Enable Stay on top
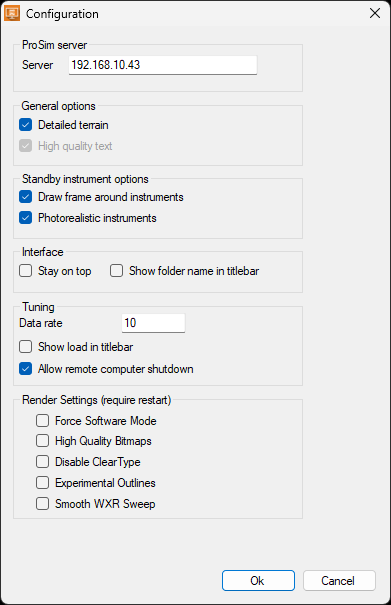The height and width of the screenshot is (605, 391). pyautogui.click(x=25, y=270)
